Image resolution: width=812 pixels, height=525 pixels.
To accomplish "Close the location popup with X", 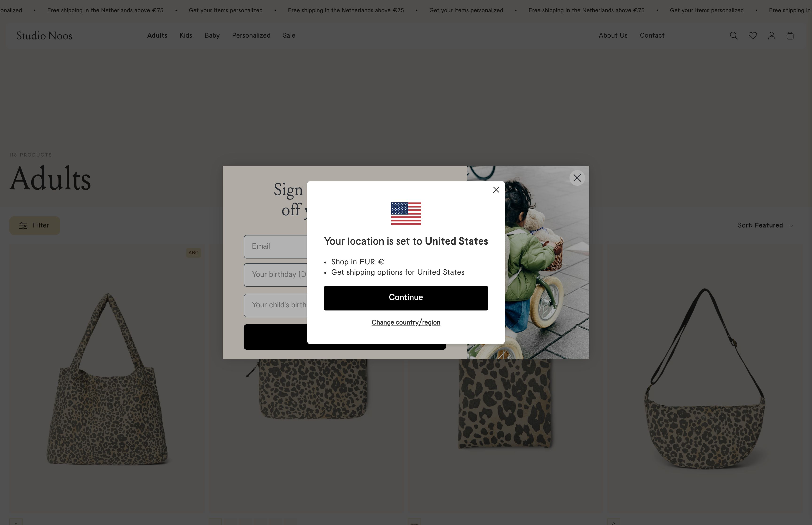I will pyautogui.click(x=496, y=190).
